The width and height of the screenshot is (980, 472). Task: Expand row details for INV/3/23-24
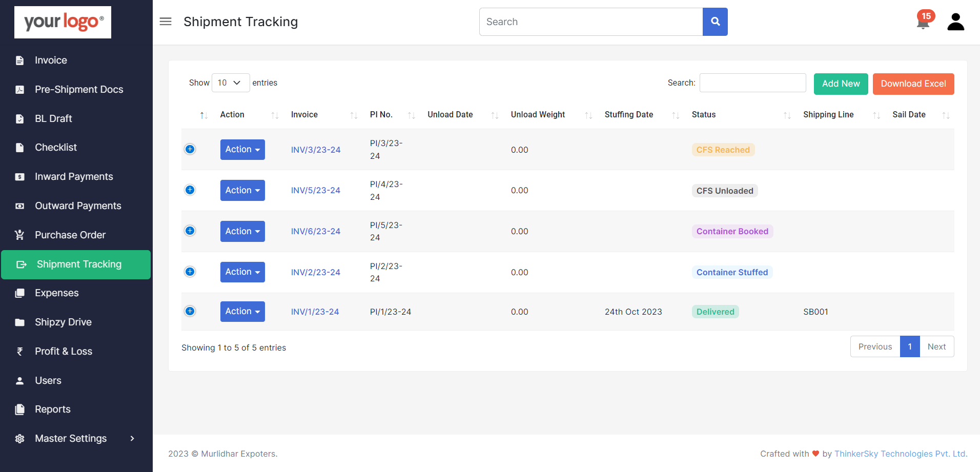tap(190, 149)
